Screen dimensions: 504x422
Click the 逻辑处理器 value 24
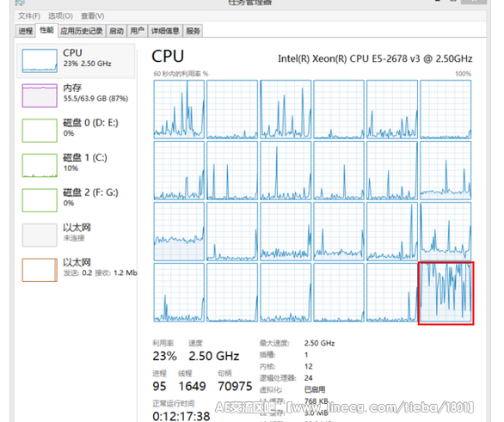pos(309,378)
